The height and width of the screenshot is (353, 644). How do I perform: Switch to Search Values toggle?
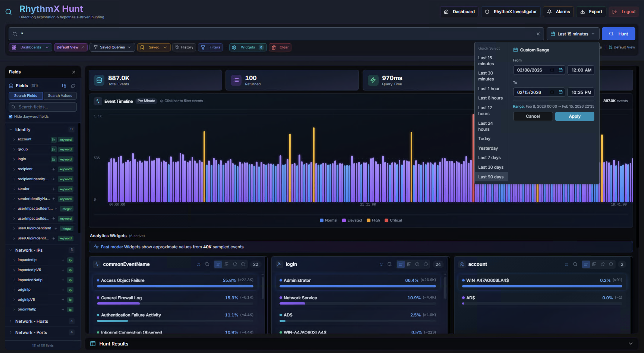coord(60,96)
